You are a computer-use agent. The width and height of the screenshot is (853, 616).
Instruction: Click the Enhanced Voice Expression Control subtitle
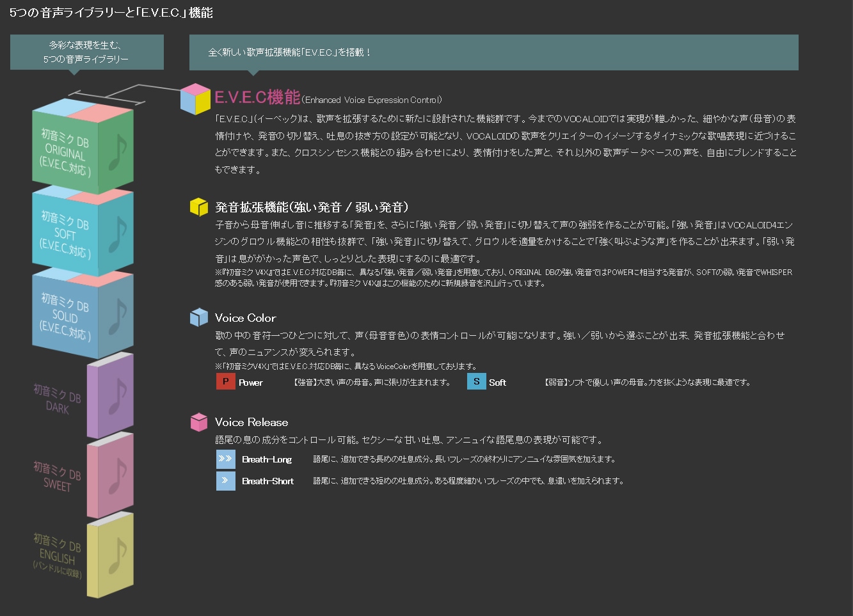coord(372,100)
